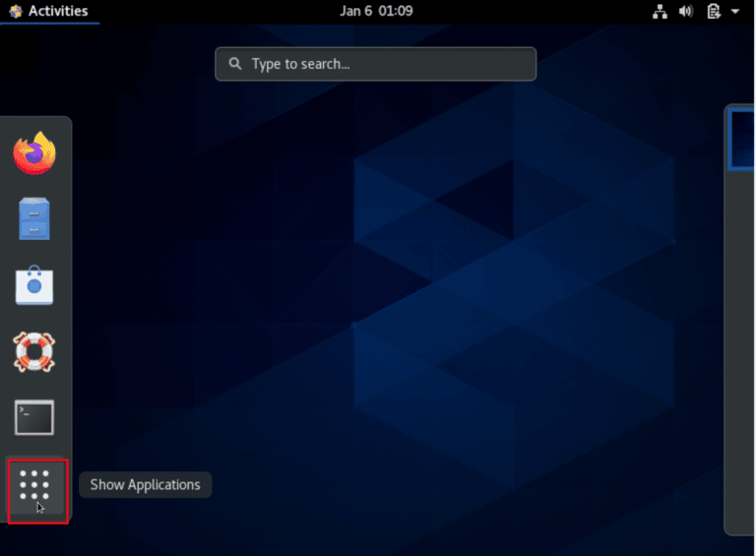Open the clock showing Jan 6 01:09
The height and width of the screenshot is (556, 756).
tap(376, 11)
